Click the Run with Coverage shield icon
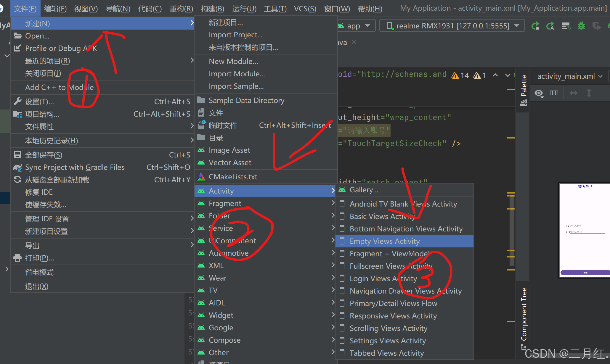 click(596, 26)
